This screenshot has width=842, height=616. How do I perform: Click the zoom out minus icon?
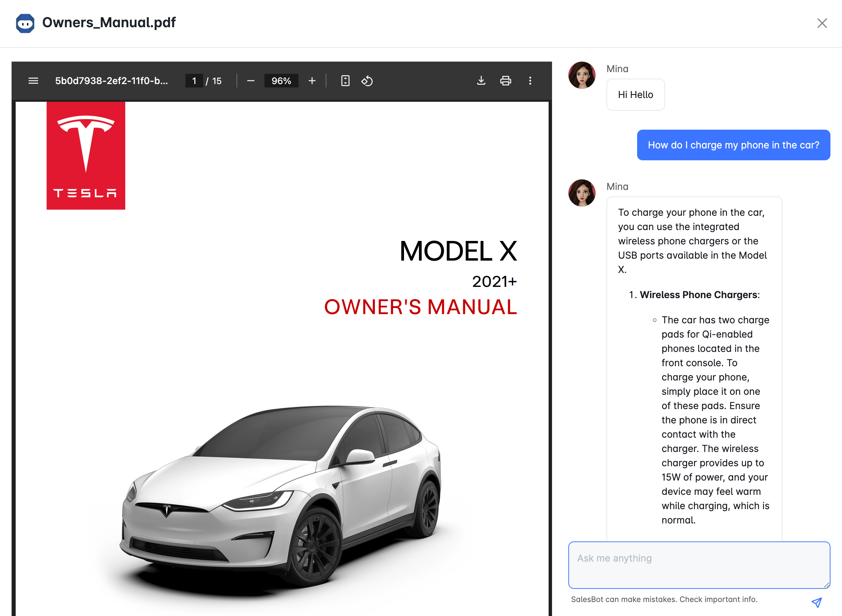pyautogui.click(x=250, y=81)
